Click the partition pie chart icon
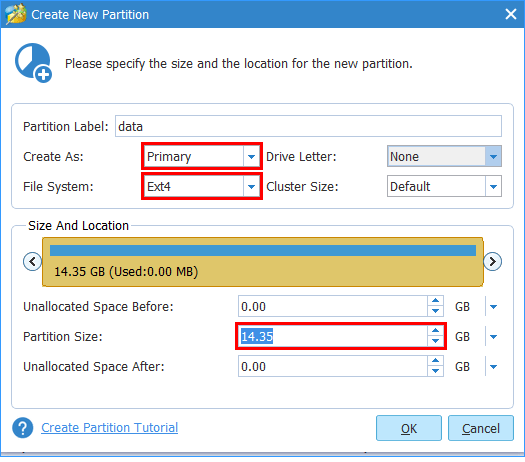The height and width of the screenshot is (462, 525). pyautogui.click(x=33, y=63)
